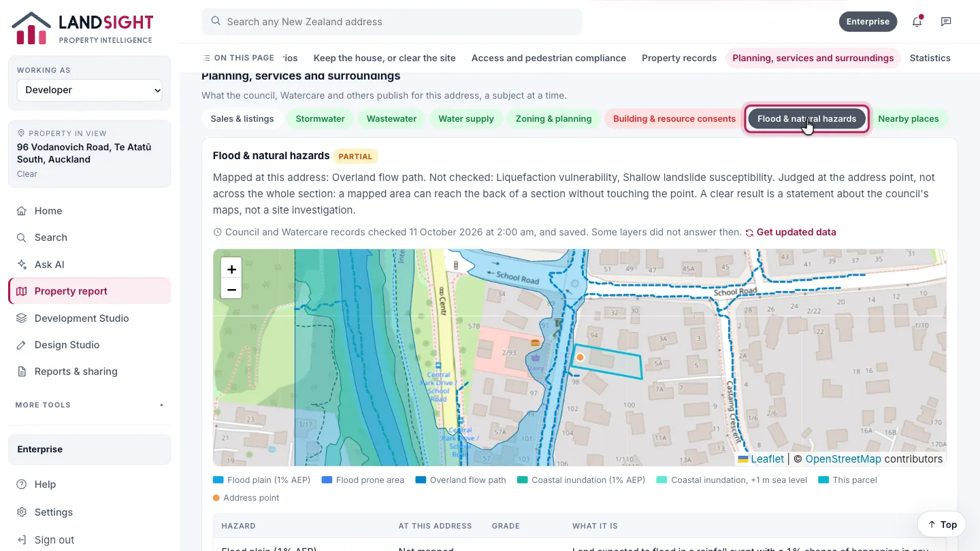980x551 pixels.
Task: Zoom out on the hazard map
Action: coord(231,289)
